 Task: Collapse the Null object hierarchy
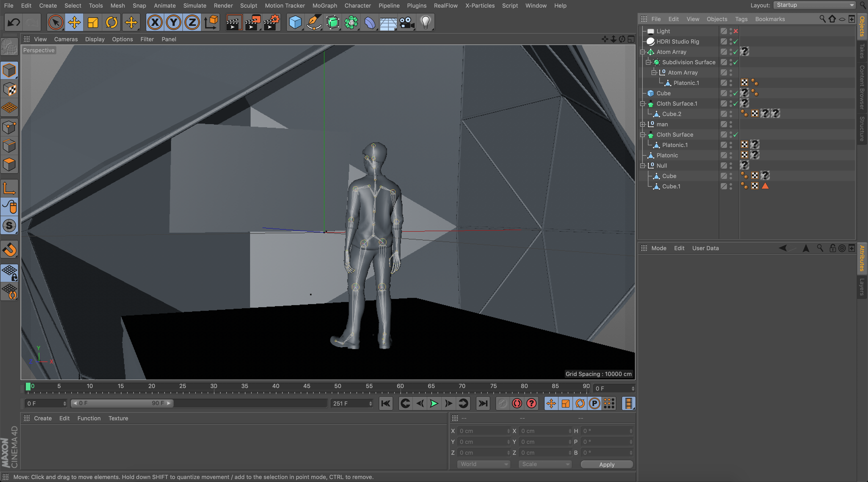point(642,165)
